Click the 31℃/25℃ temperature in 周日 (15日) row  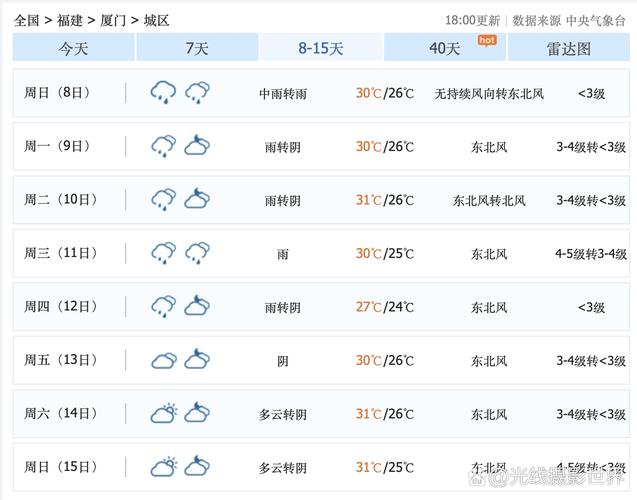[x=385, y=468]
